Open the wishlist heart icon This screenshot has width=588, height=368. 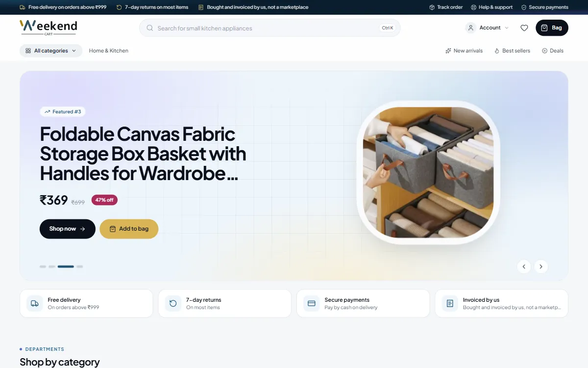pyautogui.click(x=524, y=28)
